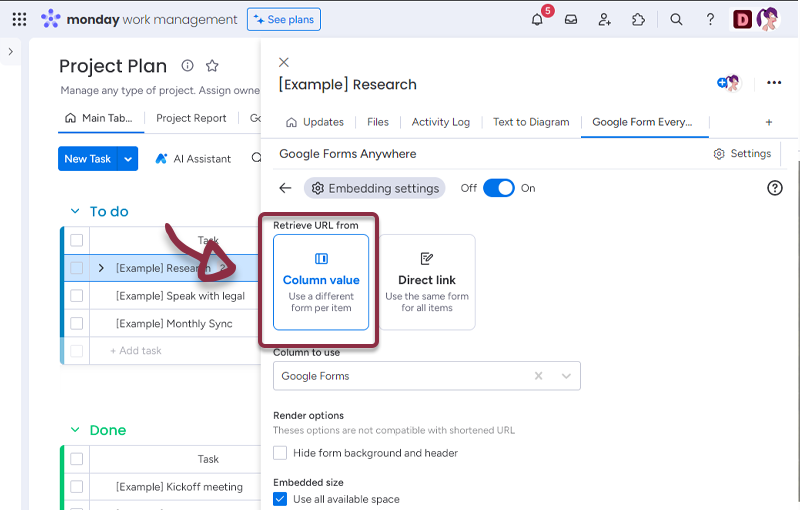Check Hide form background and header

pyautogui.click(x=280, y=453)
